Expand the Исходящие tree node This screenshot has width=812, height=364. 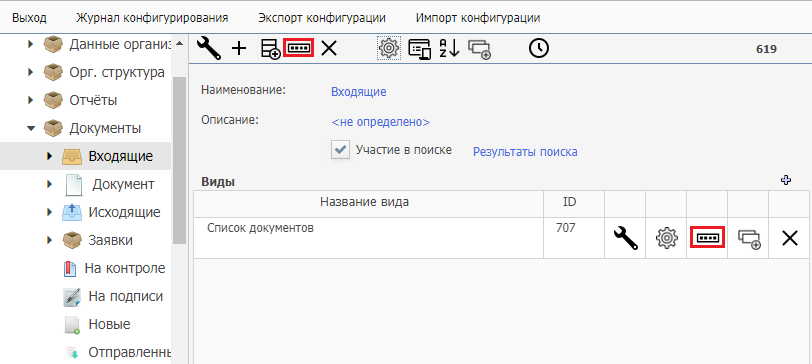[50, 212]
